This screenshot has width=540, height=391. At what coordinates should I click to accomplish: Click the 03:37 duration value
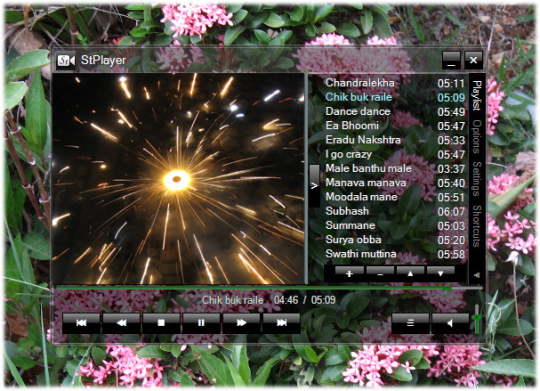[451, 169]
